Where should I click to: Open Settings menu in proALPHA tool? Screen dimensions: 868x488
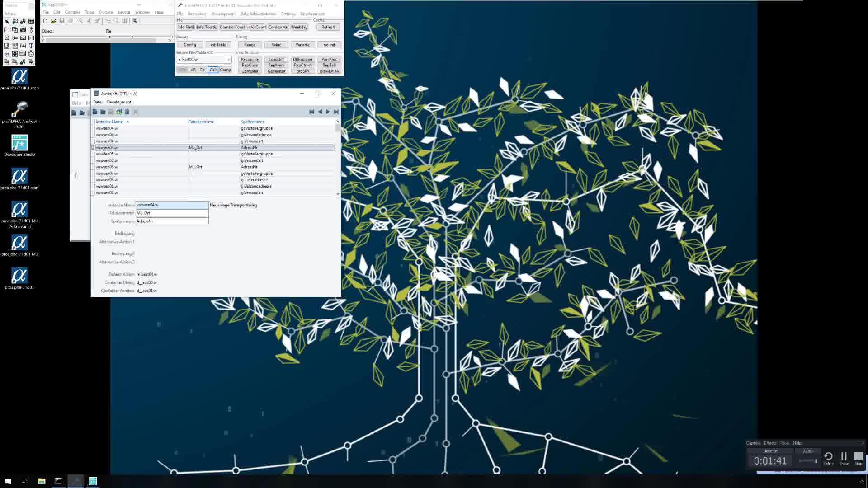[x=288, y=14]
